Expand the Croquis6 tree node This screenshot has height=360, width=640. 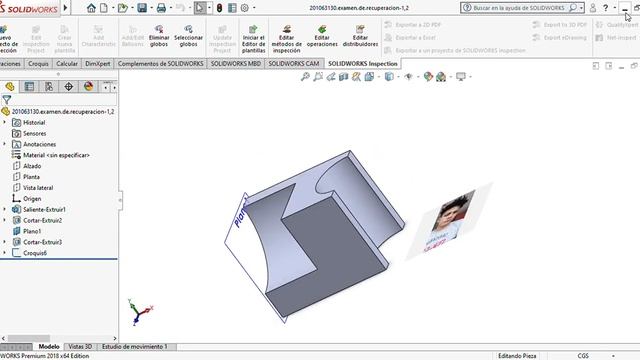(x=4, y=253)
